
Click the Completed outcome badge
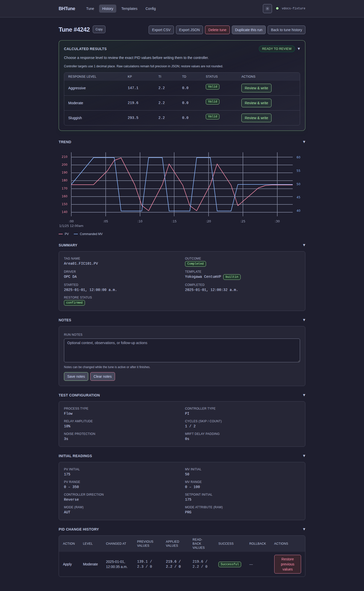pyautogui.click(x=195, y=264)
